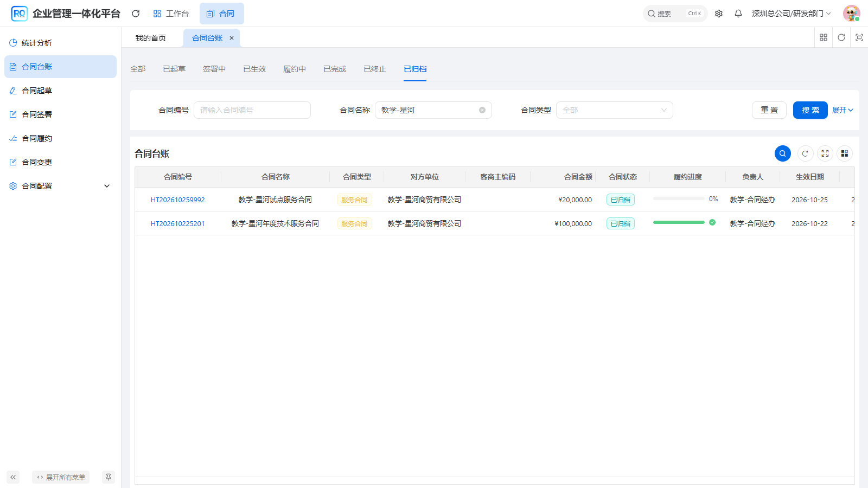This screenshot has height=488, width=868.
Task: Click the 履约进度 column header
Action: click(x=688, y=177)
